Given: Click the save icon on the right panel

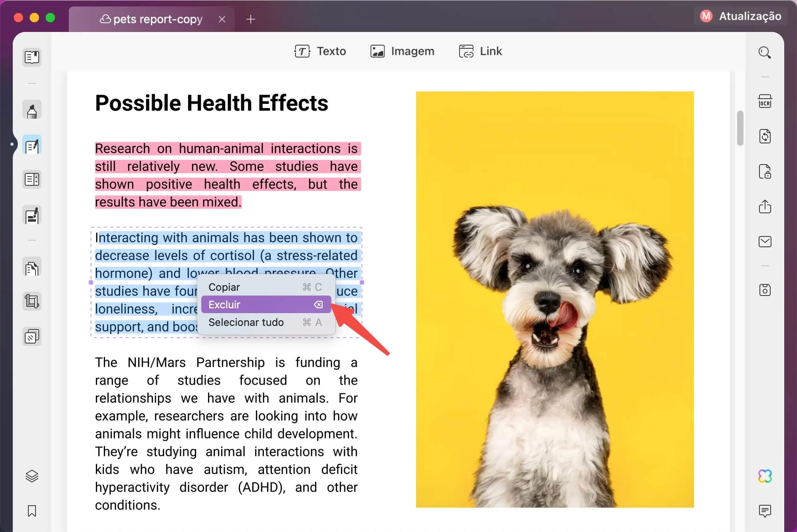Looking at the screenshot, I should (x=765, y=290).
